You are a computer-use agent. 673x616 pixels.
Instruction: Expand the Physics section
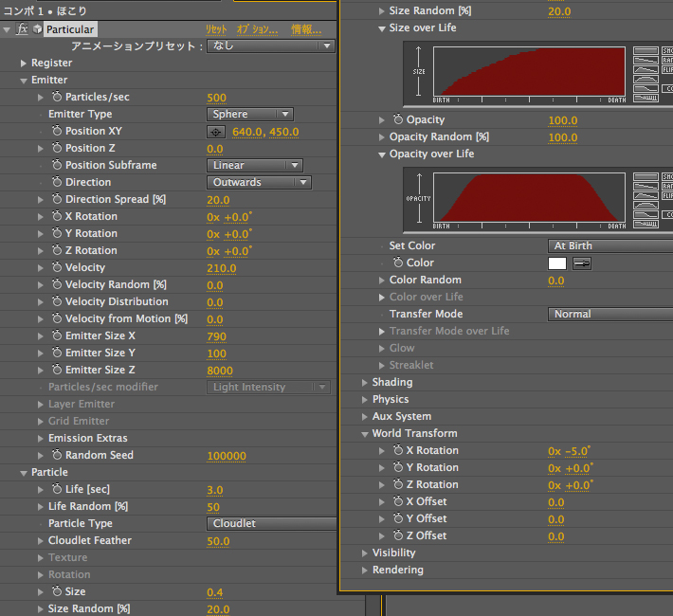[365, 400]
